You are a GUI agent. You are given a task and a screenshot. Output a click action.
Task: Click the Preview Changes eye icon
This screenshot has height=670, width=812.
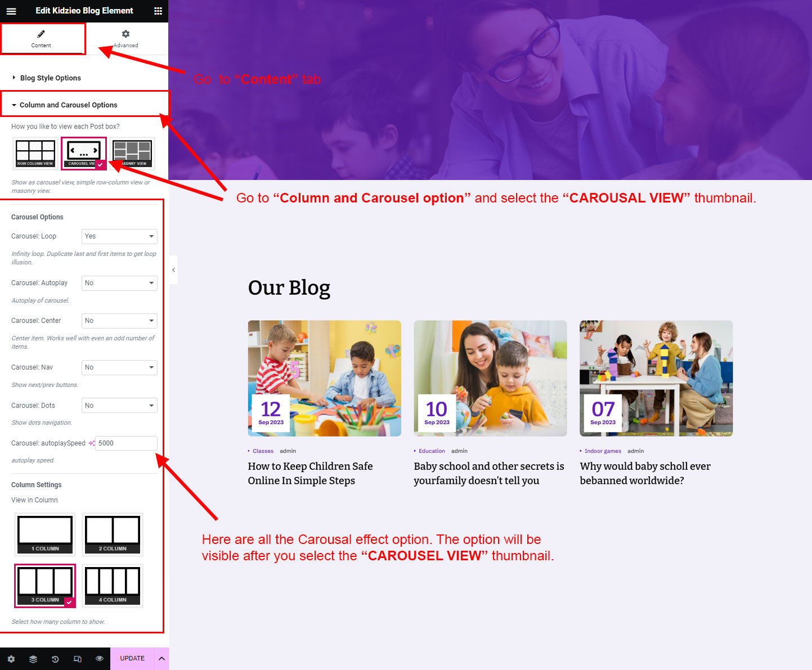pos(100,659)
